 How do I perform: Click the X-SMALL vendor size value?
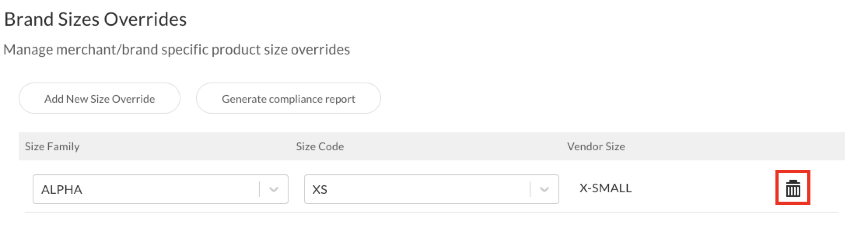point(605,188)
